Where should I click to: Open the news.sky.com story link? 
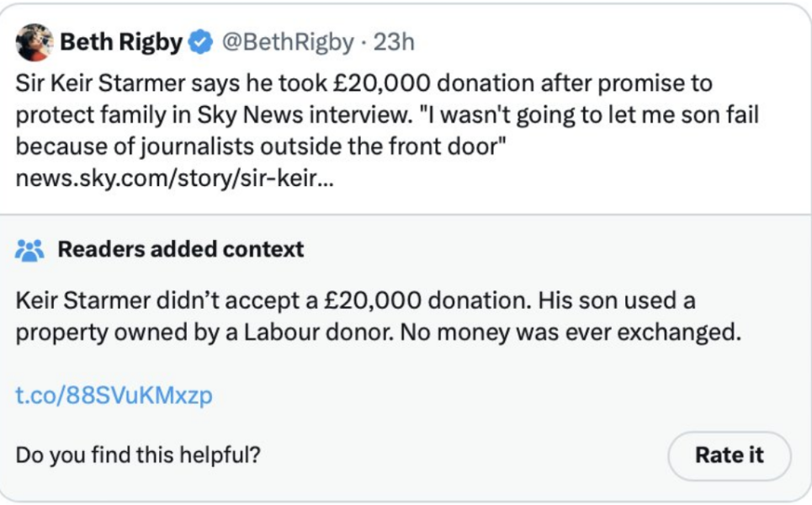click(174, 179)
